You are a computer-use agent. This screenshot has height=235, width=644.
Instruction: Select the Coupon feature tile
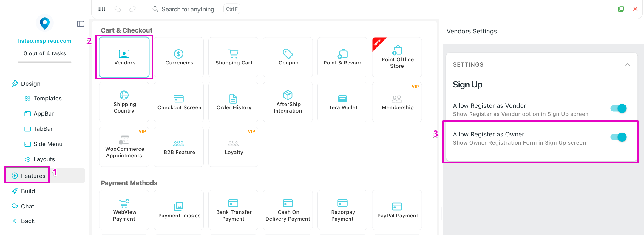288,57
